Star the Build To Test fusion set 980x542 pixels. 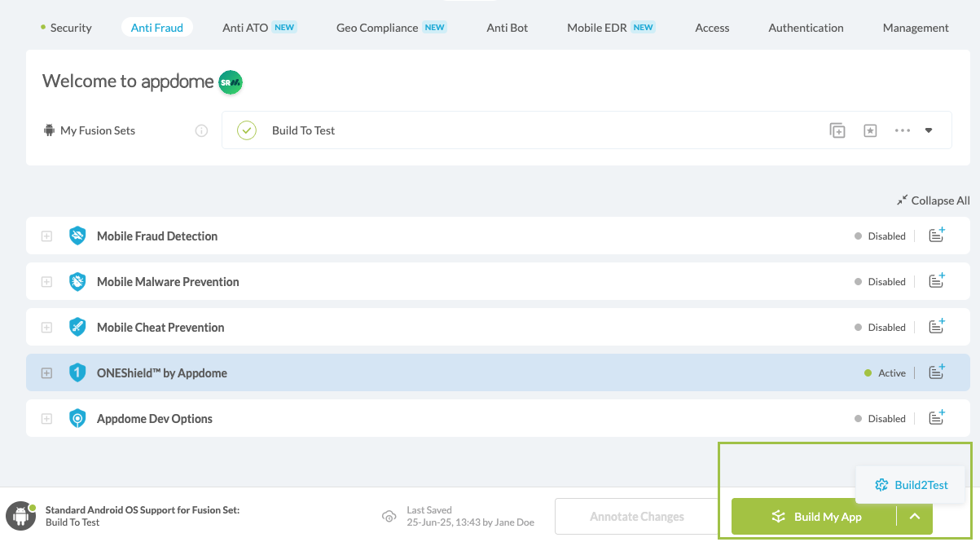point(870,130)
